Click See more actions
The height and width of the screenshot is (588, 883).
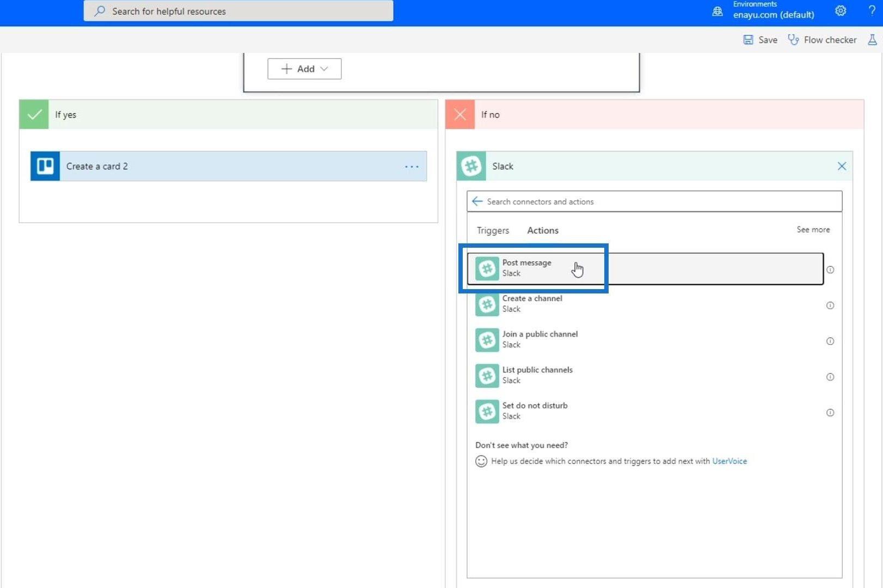coord(813,230)
